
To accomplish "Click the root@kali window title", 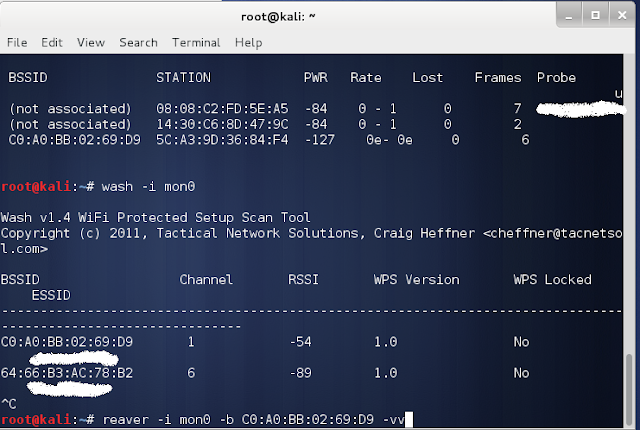I will 278,16.
